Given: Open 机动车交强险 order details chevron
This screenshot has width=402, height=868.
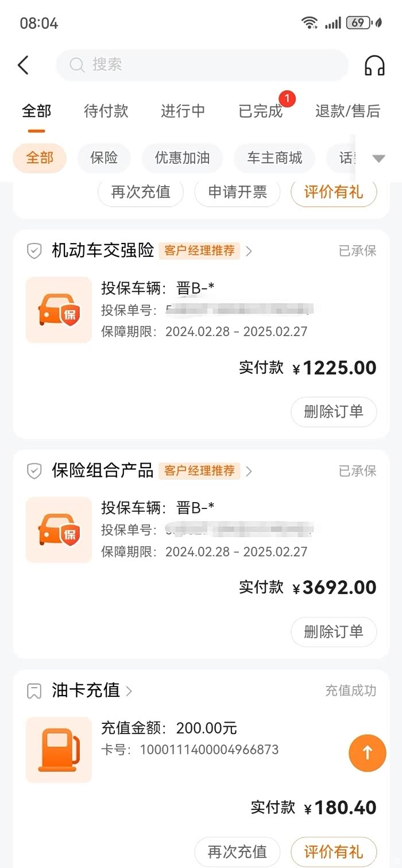Looking at the screenshot, I should pyautogui.click(x=249, y=251).
